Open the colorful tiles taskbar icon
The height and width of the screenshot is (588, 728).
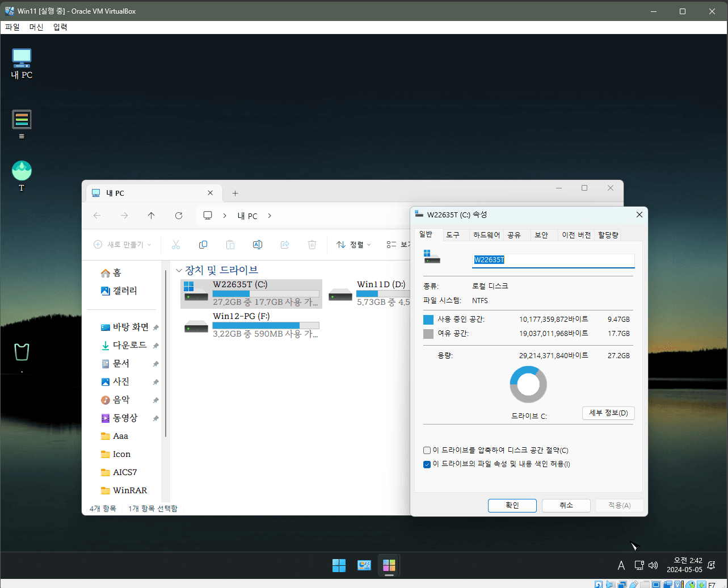coord(389,565)
